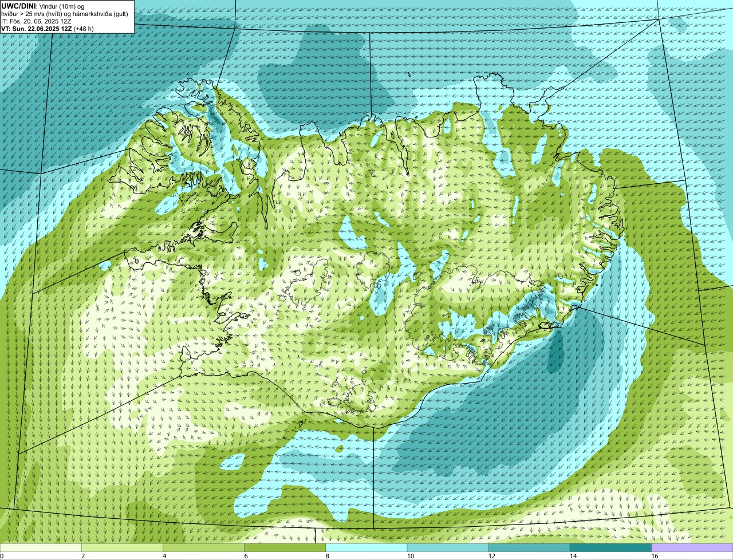This screenshot has height=560, width=733.
Task: Click the light green 2–4 m/s legend swatch
Action: (123, 548)
